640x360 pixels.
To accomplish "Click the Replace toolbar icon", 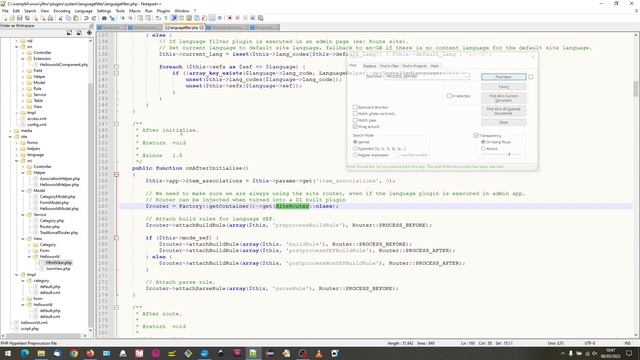I will [x=112, y=18].
